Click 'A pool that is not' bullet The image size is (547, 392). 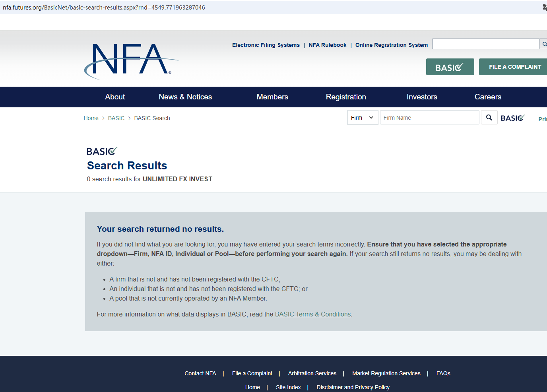point(188,299)
